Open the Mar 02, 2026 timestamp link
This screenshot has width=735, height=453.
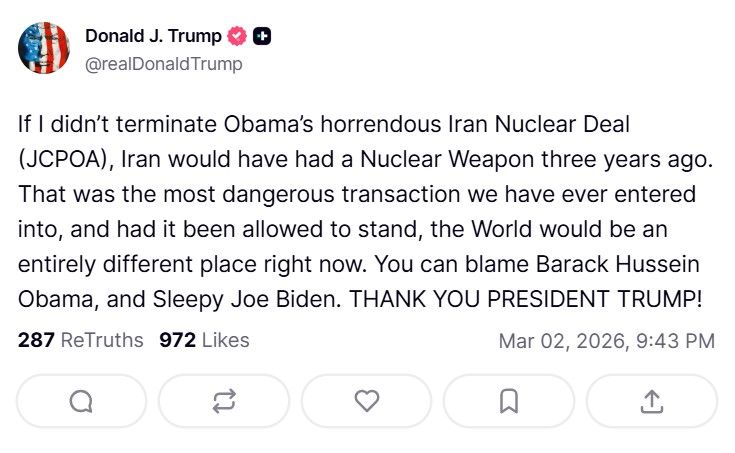[x=606, y=341]
